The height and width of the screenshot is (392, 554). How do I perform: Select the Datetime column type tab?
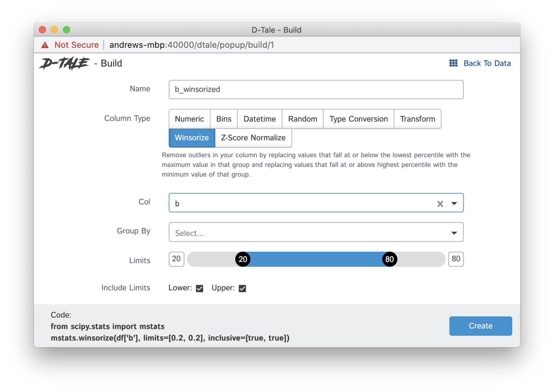click(259, 119)
